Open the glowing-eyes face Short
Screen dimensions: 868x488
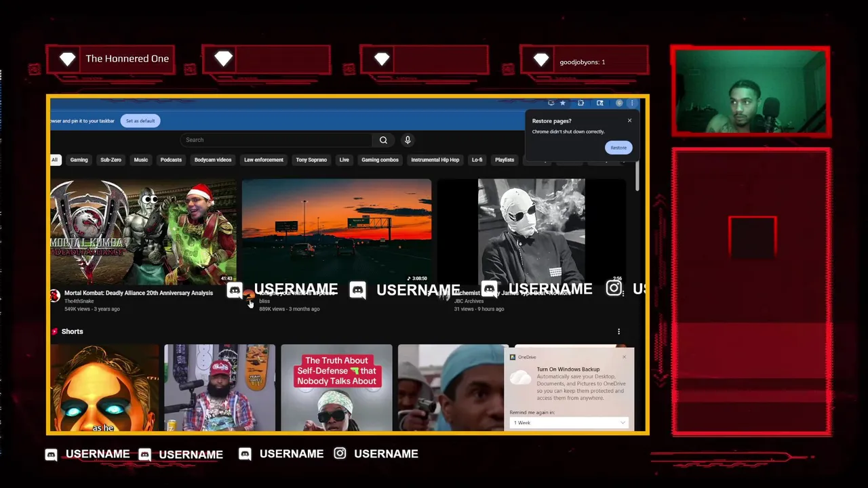pyautogui.click(x=104, y=388)
